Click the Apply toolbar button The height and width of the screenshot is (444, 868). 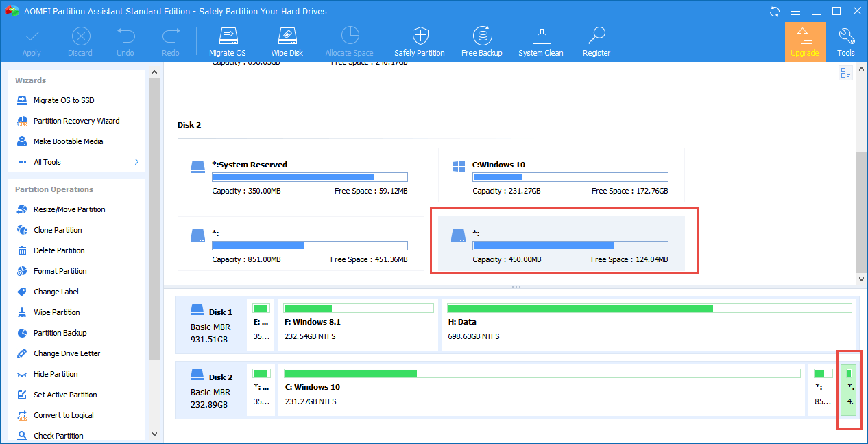pyautogui.click(x=32, y=42)
